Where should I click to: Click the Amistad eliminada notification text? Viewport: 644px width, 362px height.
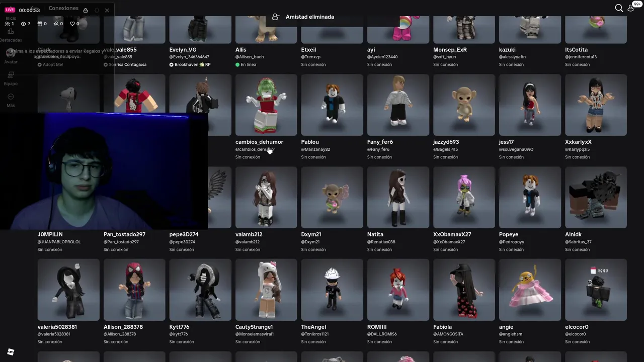click(x=309, y=17)
